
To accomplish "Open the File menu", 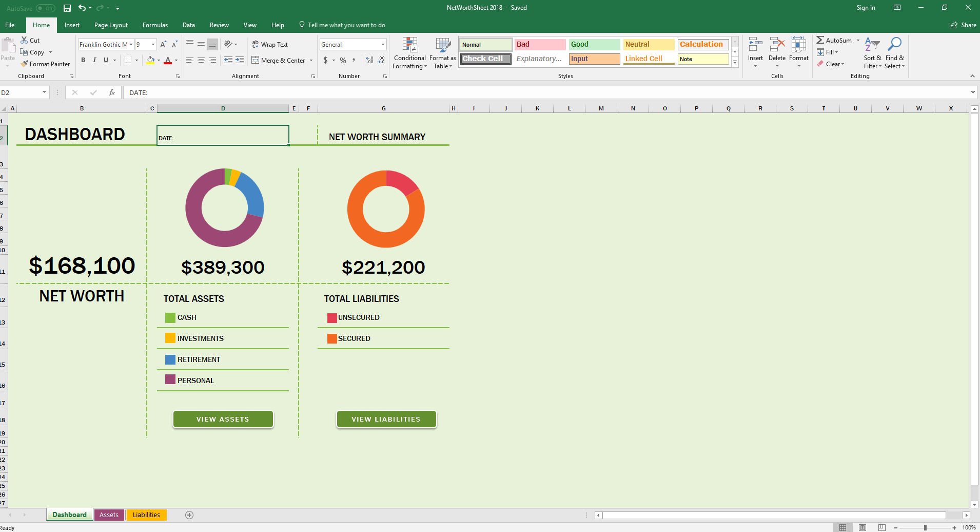I will pos(10,25).
